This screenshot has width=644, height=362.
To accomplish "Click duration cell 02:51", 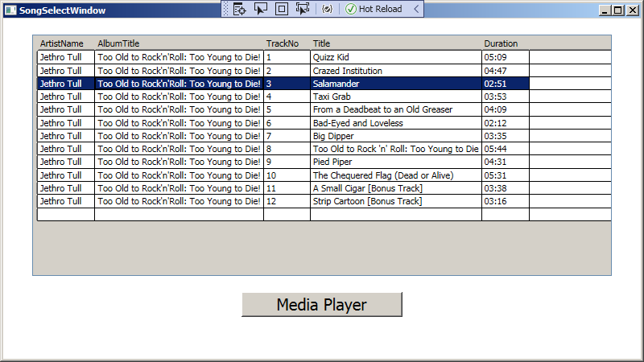I will click(x=506, y=84).
